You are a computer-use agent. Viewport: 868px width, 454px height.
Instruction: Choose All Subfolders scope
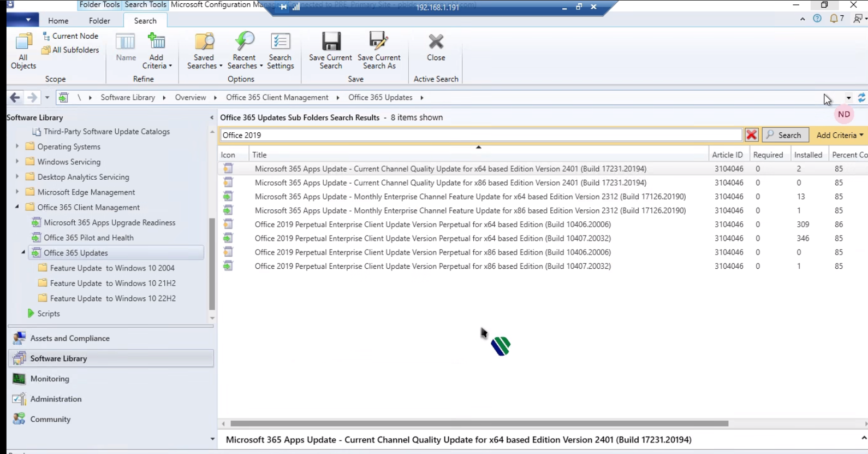pos(70,50)
